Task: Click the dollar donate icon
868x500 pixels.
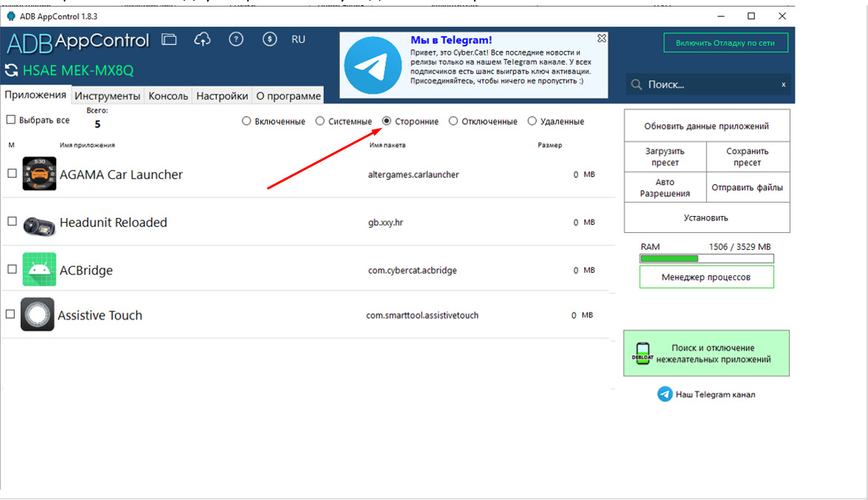Action: tap(270, 39)
